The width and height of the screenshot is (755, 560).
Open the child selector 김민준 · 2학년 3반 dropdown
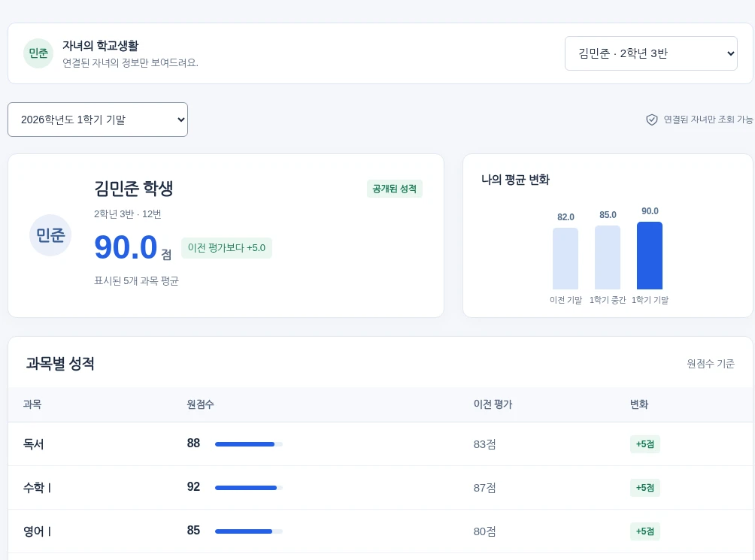click(x=650, y=53)
